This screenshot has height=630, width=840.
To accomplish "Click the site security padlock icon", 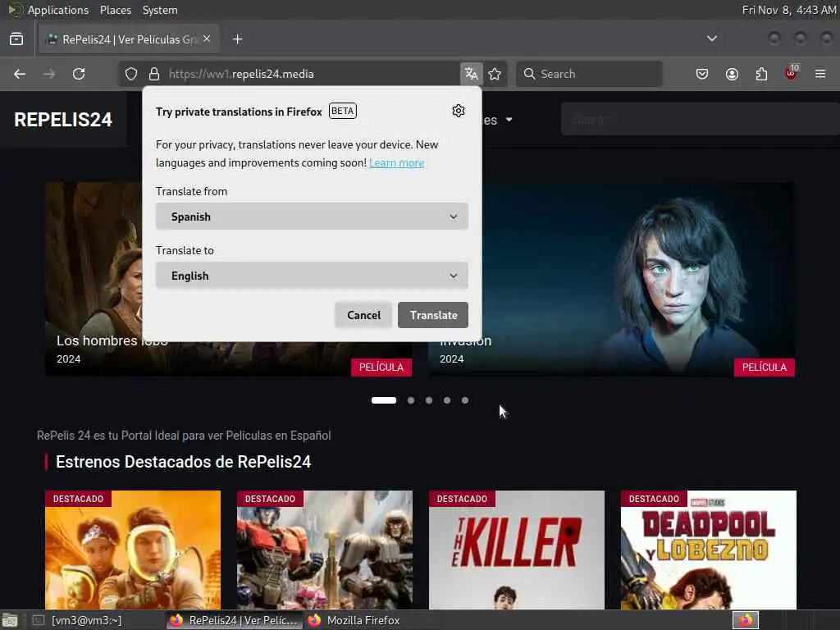I will tap(154, 74).
